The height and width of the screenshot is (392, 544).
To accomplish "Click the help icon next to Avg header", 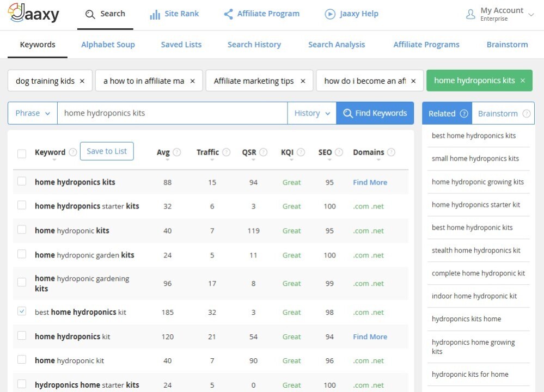I will (x=177, y=152).
